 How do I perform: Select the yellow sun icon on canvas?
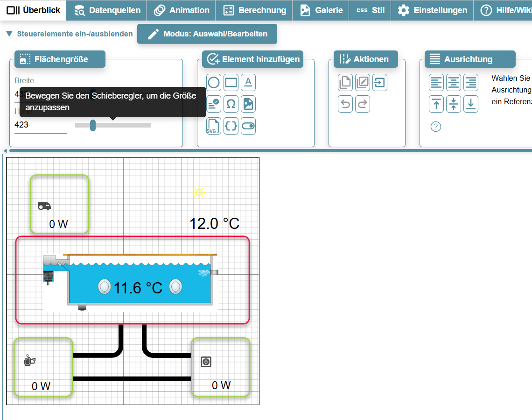coord(199,193)
